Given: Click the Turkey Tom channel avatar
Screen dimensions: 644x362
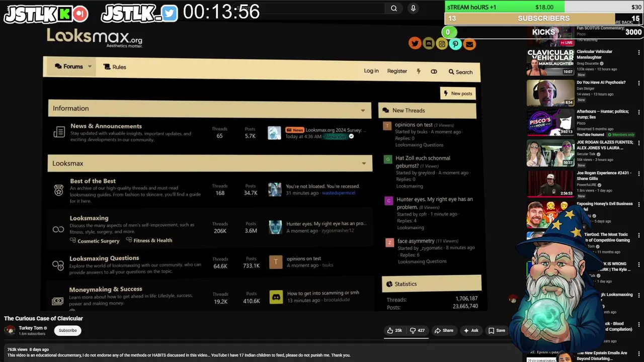Looking at the screenshot, I should (x=10, y=330).
